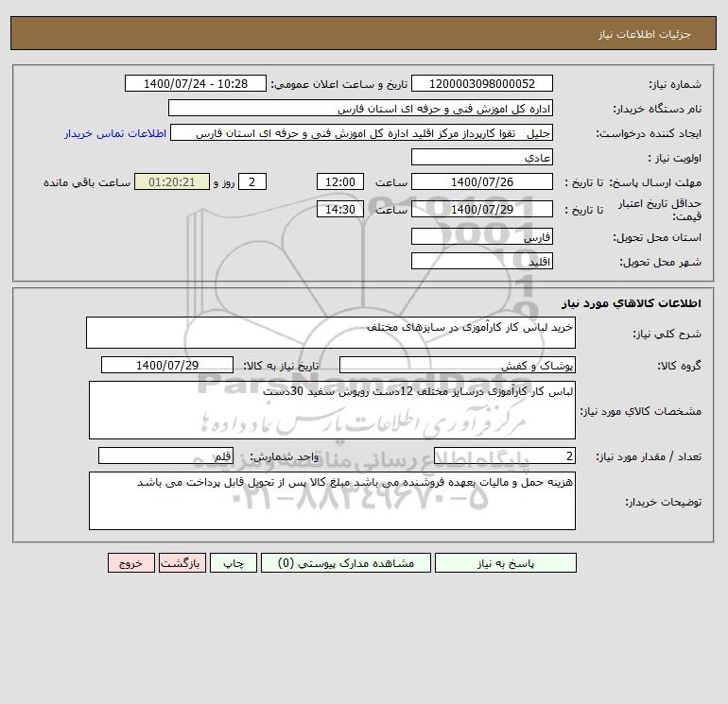
Task: Click the بازگشت back button
Action: pos(182,562)
